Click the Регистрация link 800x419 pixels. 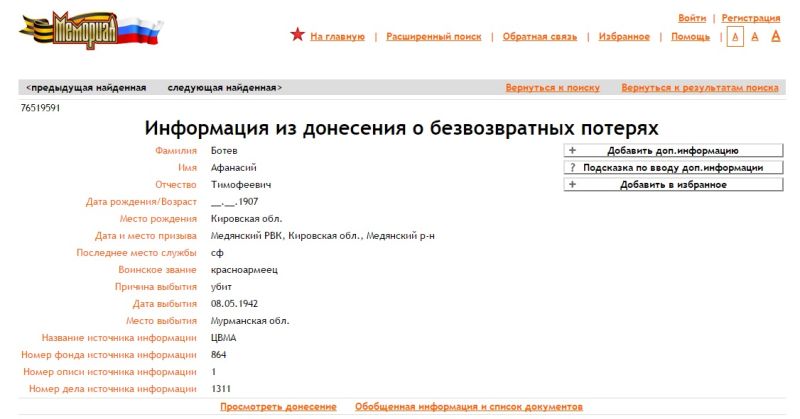[750, 18]
